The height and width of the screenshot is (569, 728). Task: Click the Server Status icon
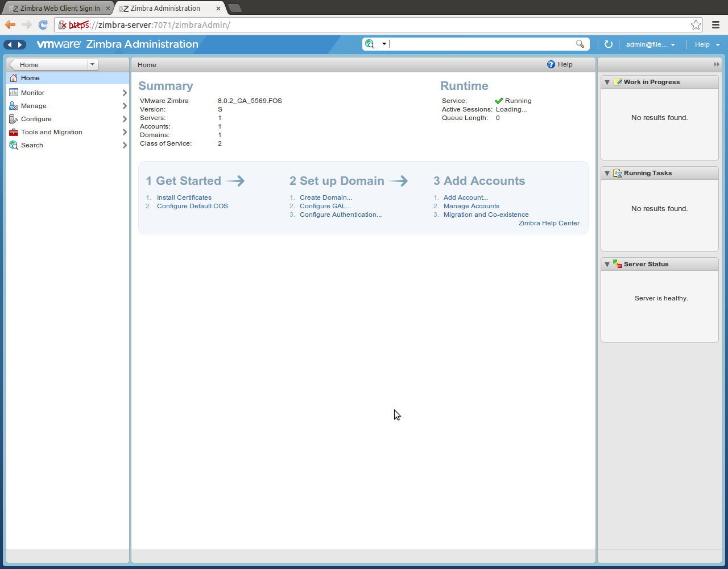click(x=618, y=264)
